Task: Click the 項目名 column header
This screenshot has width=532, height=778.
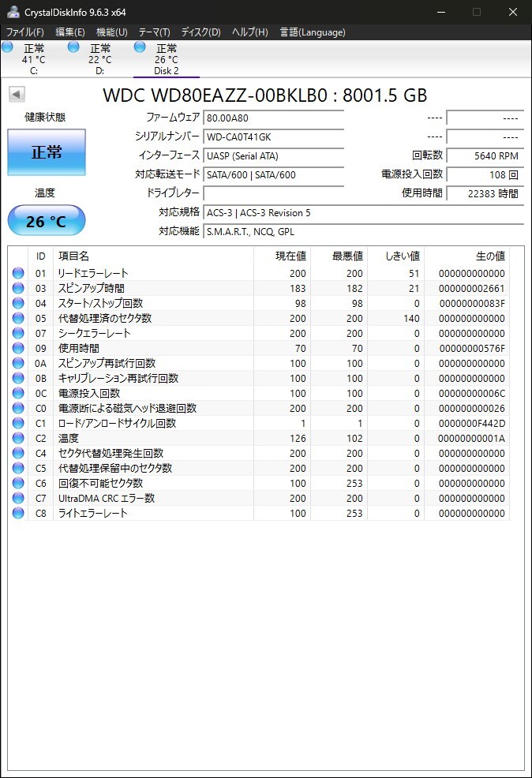Action: (153, 256)
